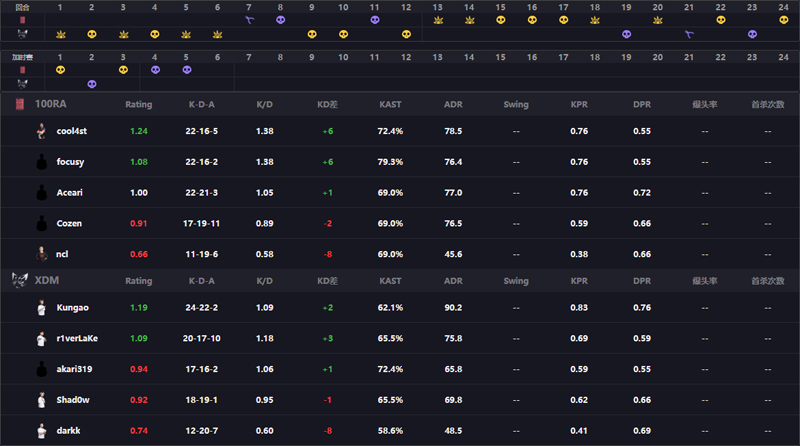Click darkk player avatar
Screen dimensions: 800x446
[x=41, y=430]
